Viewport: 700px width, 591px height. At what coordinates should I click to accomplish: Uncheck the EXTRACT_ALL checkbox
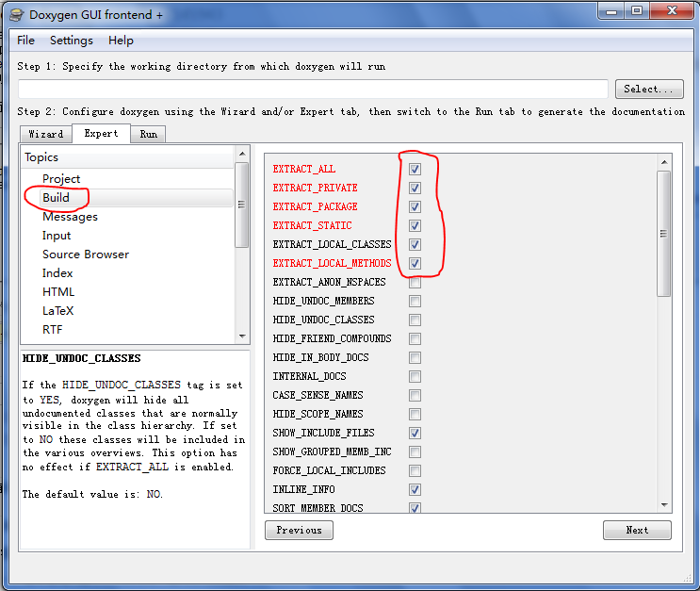pos(415,169)
